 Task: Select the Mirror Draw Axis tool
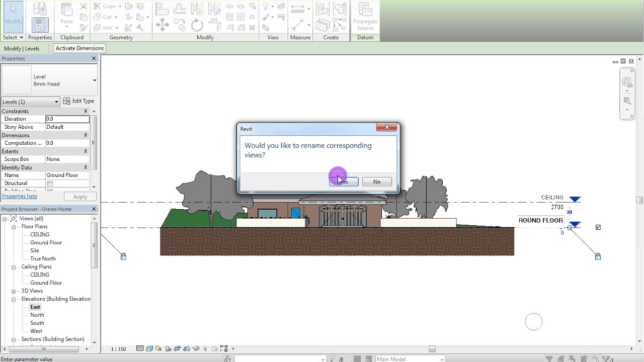(214, 9)
